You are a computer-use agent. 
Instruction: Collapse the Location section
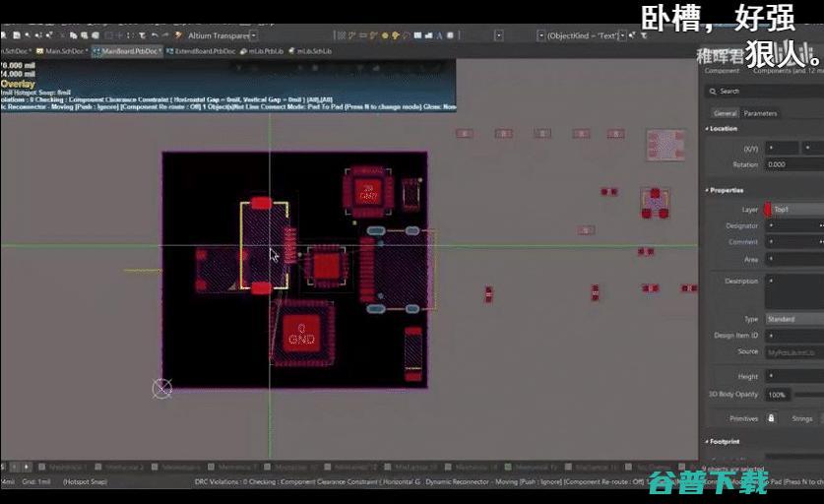coord(706,129)
